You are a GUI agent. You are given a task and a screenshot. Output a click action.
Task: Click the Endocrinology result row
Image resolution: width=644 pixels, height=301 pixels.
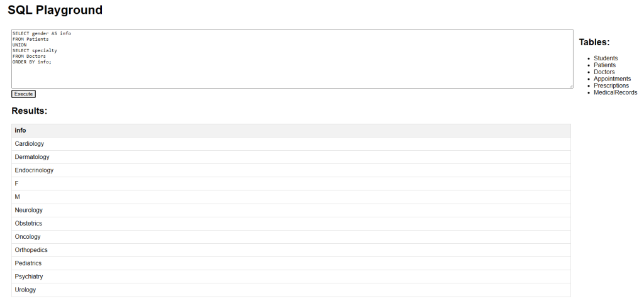click(x=291, y=170)
